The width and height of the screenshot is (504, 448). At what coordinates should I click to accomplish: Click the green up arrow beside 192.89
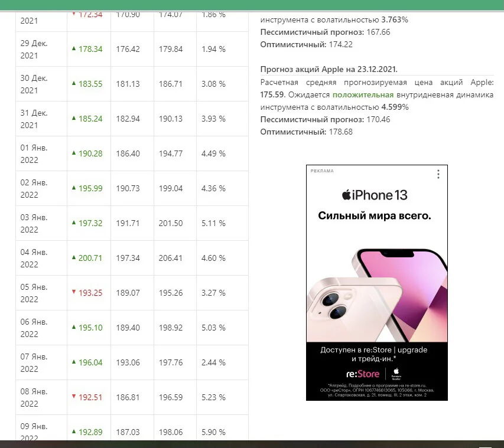[x=74, y=431]
